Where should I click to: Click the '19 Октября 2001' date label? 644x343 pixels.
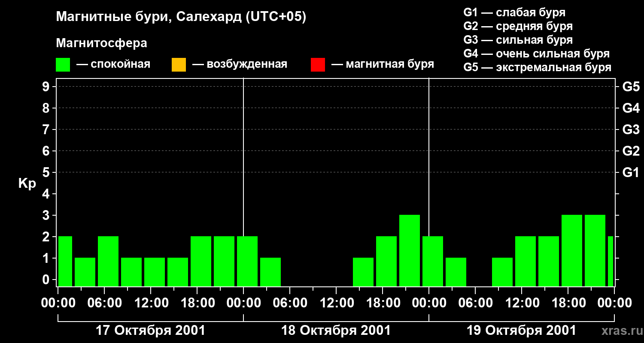pos(521,331)
